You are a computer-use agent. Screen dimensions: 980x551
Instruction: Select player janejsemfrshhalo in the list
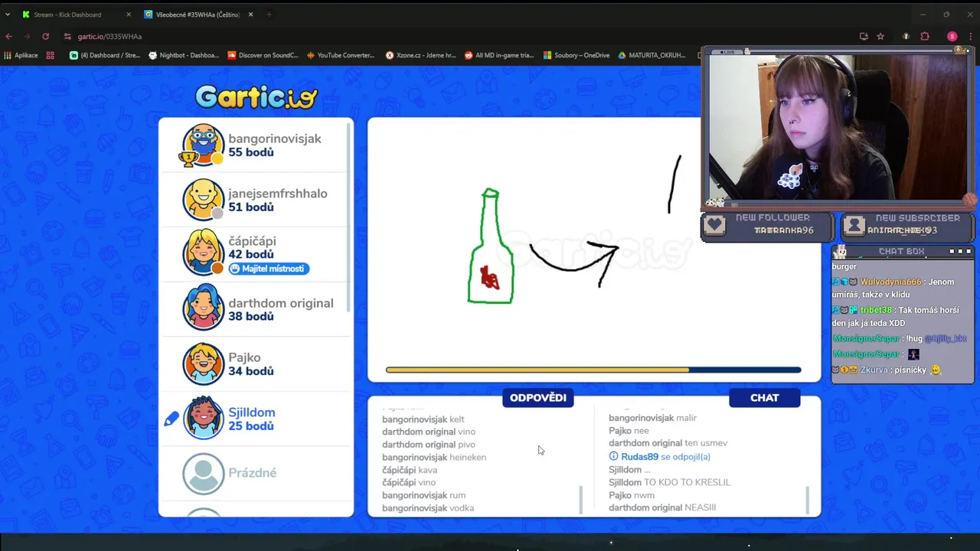click(x=255, y=200)
